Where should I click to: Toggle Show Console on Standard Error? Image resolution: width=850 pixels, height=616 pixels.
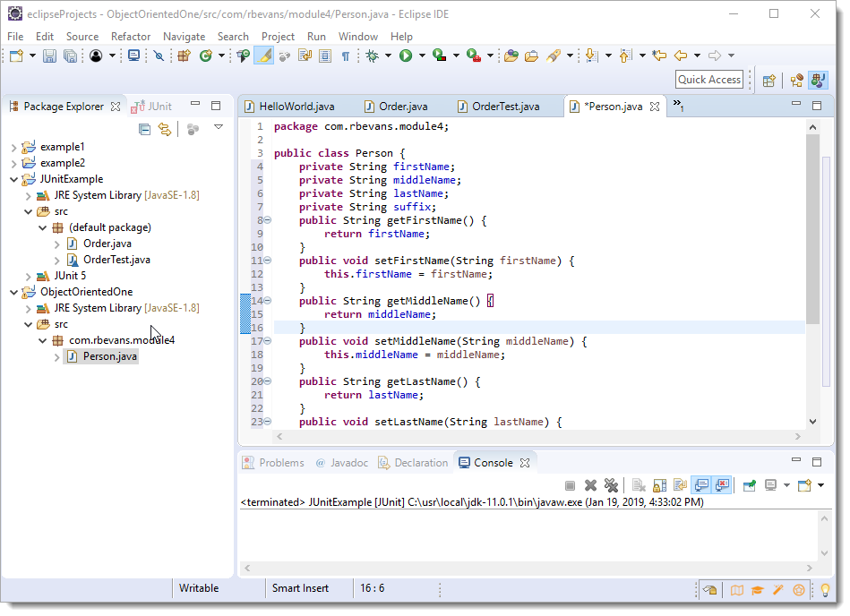click(x=722, y=485)
